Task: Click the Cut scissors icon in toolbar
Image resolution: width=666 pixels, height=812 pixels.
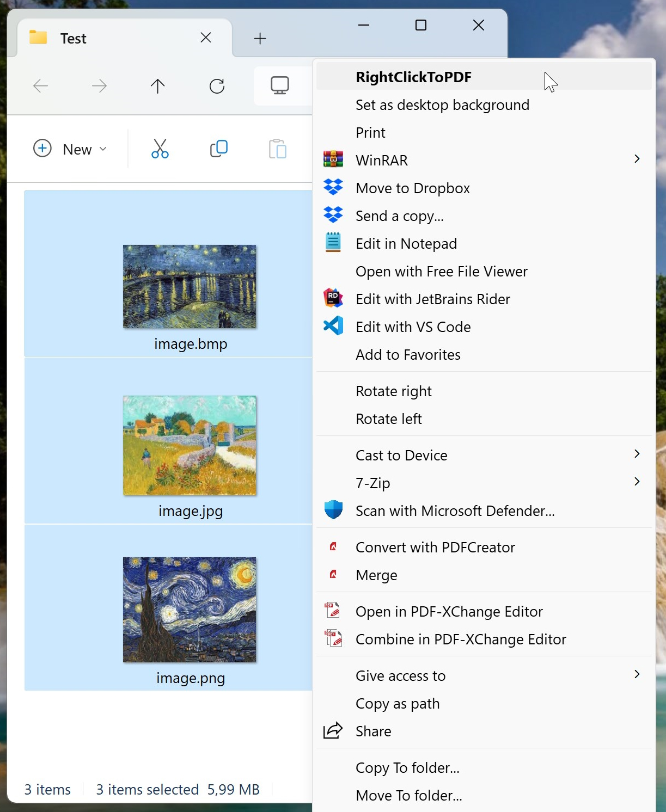Action: pyautogui.click(x=160, y=149)
